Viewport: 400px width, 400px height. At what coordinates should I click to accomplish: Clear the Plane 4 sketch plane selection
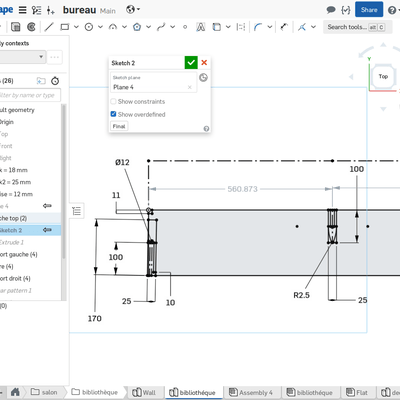189,87
